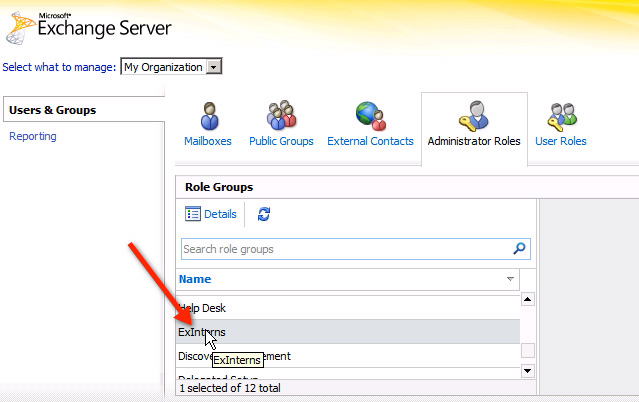Screen dimensions: 639x402
Task: Open the My Organization dropdown
Action: (214, 67)
